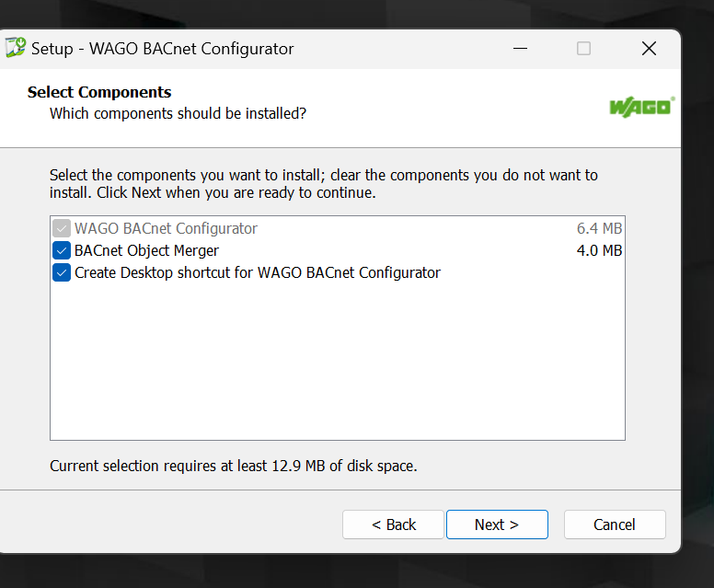
Task: Return to previous page with Back
Action: pos(394,525)
